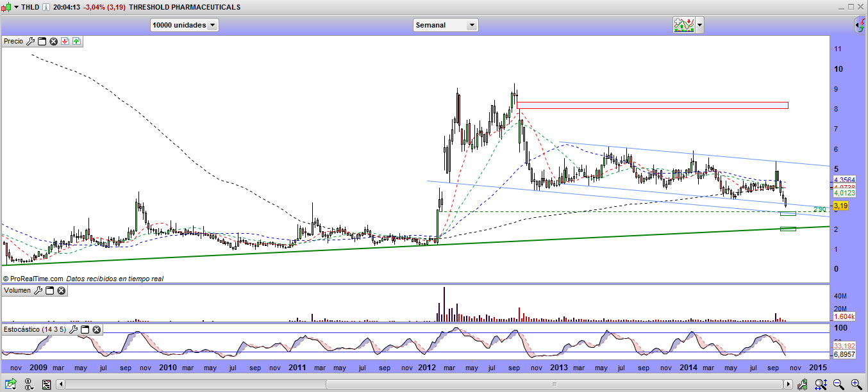
Task: Open the indicators and templates button
Action: [x=683, y=25]
